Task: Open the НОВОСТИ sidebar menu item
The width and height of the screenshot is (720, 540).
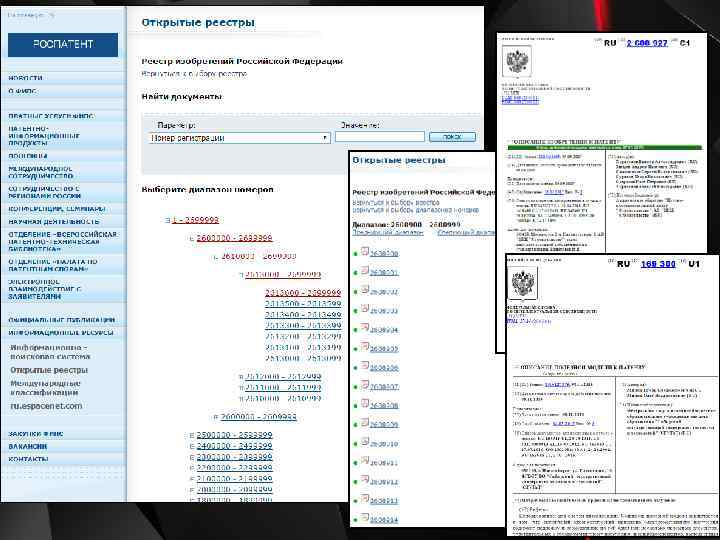Action: pyautogui.click(x=26, y=78)
